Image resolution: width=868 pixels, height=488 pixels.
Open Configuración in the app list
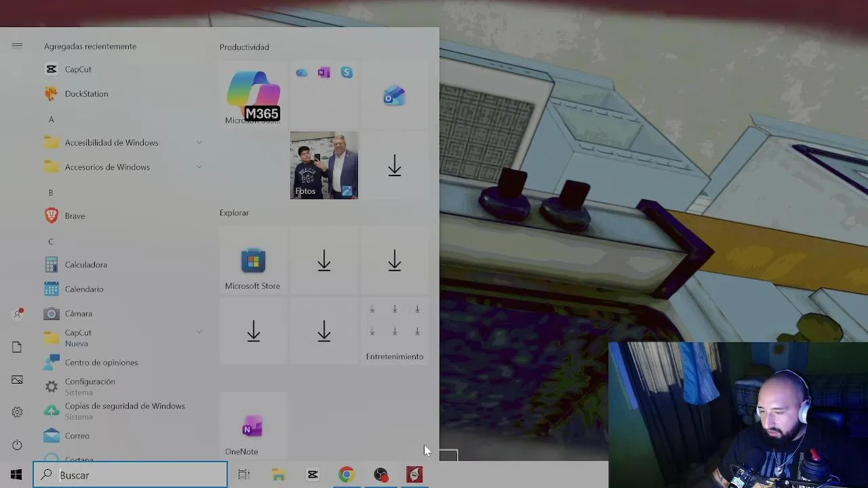point(122,386)
